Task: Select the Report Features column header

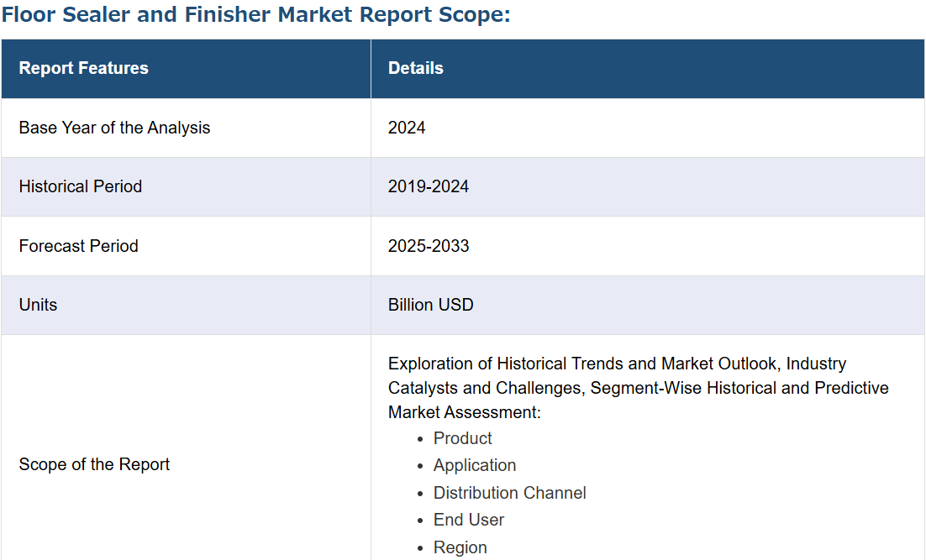Action: coord(83,68)
